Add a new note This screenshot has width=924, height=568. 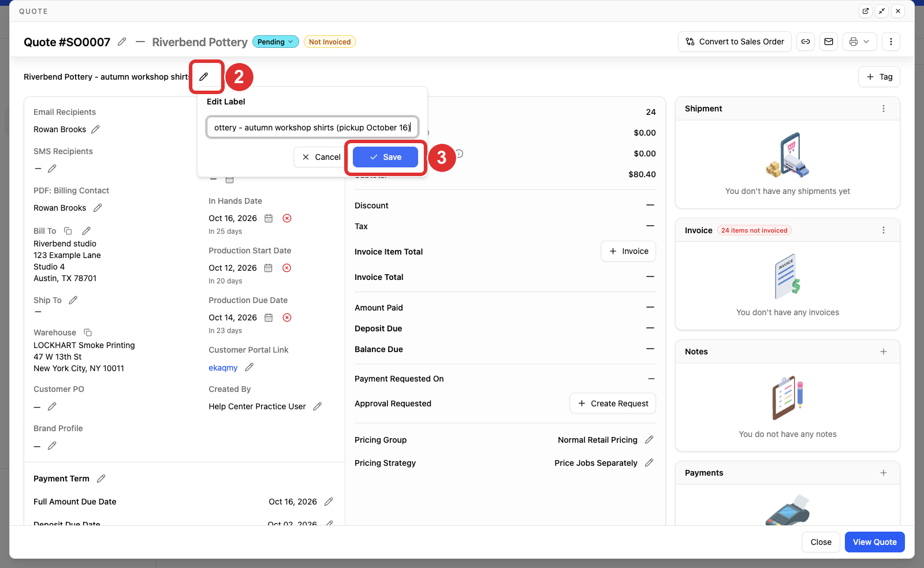pyautogui.click(x=884, y=352)
